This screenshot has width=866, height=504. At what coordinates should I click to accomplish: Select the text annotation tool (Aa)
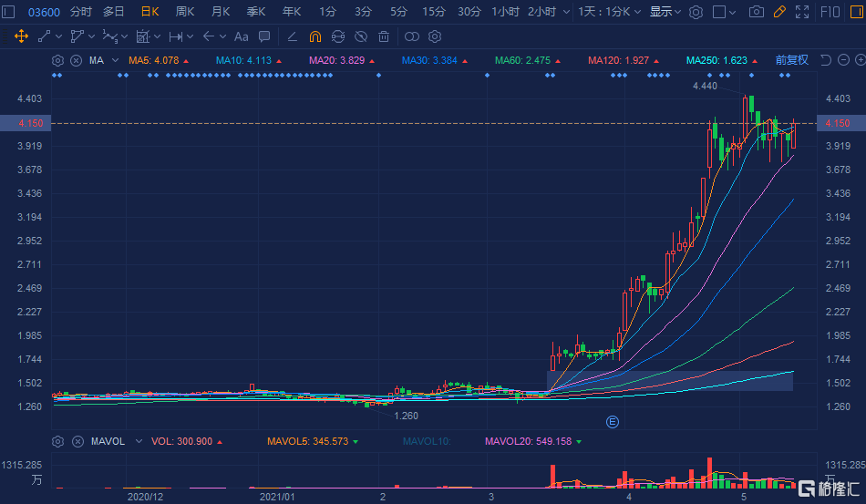[x=241, y=37]
